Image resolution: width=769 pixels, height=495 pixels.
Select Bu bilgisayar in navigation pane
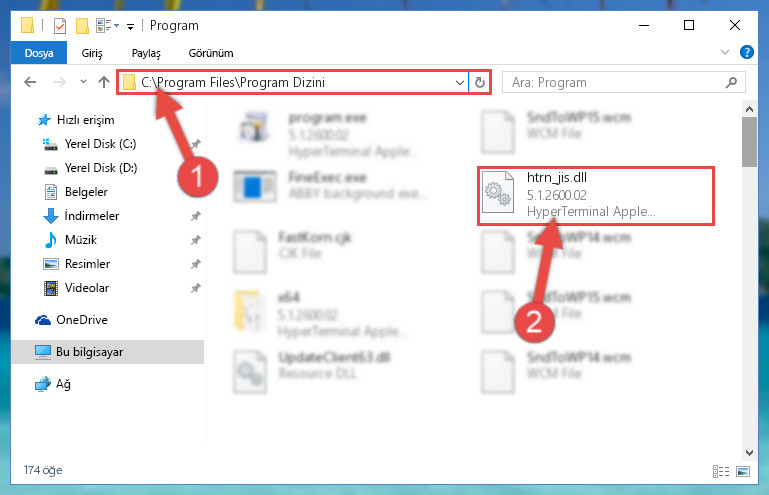tap(107, 352)
